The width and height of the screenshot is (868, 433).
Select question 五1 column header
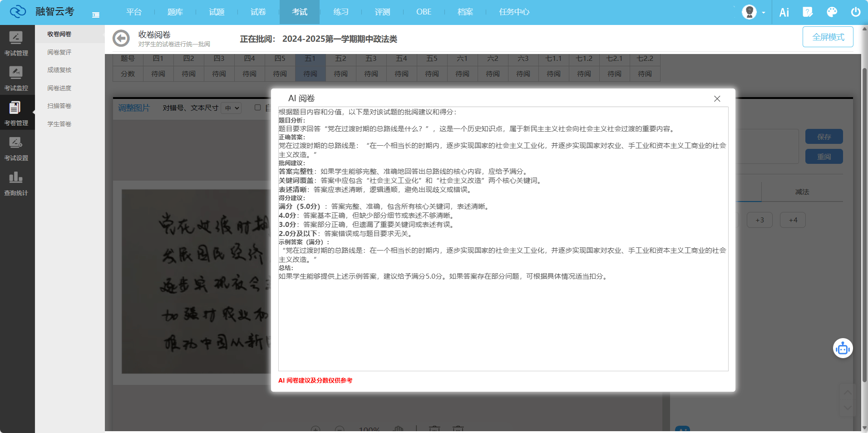[x=311, y=59]
